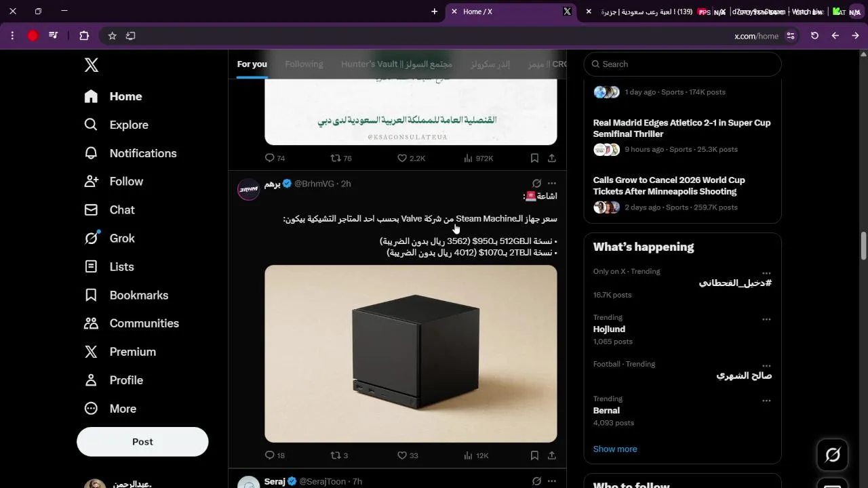Bookmark the post with 972K views
This screenshot has width=868, height=488.
(x=534, y=158)
